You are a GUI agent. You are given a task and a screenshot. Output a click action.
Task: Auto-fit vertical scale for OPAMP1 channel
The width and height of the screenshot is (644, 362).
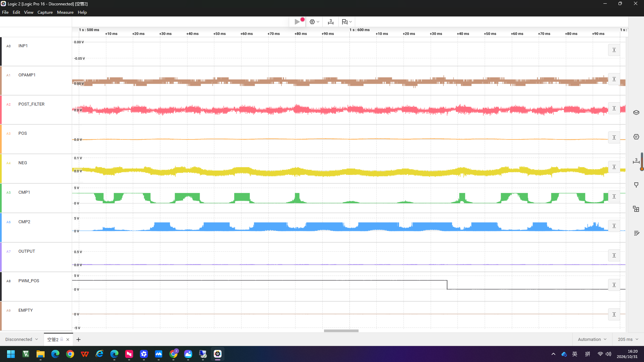614,79
